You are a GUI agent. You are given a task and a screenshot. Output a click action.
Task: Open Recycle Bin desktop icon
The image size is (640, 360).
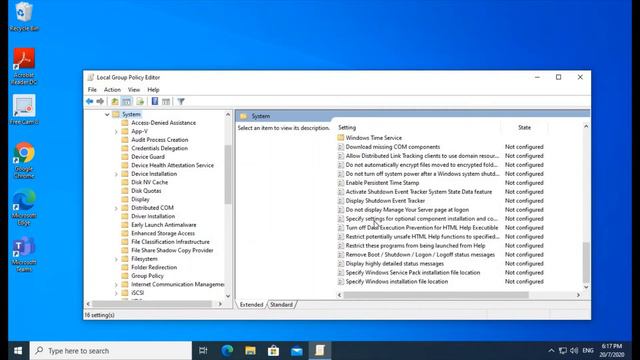(x=24, y=17)
